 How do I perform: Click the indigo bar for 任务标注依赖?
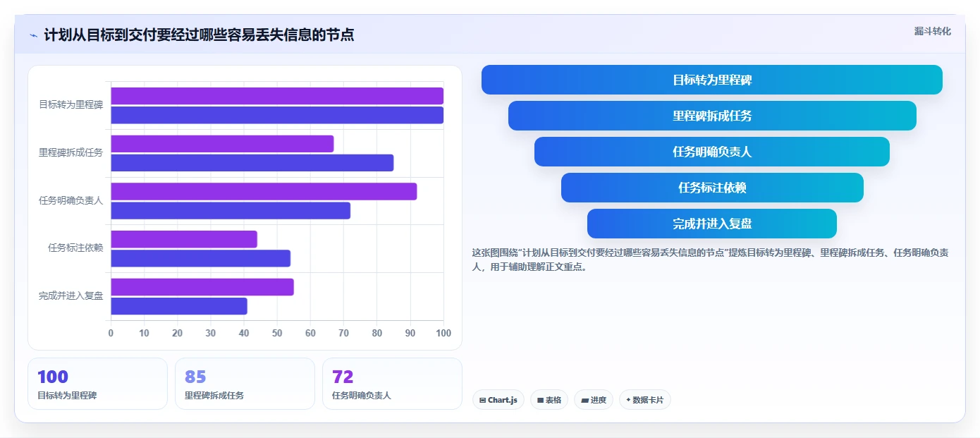click(201, 258)
